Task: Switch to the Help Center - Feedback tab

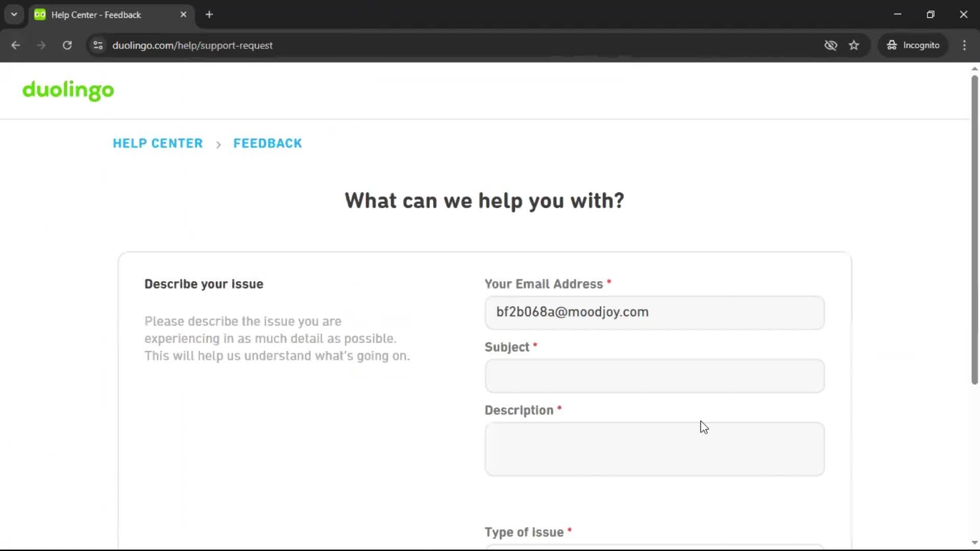Action: point(97,15)
